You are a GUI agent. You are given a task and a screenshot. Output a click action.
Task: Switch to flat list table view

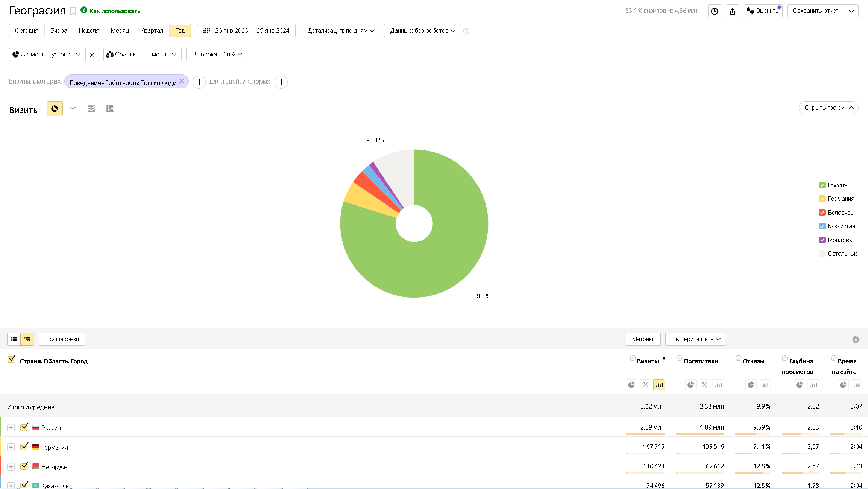point(14,339)
